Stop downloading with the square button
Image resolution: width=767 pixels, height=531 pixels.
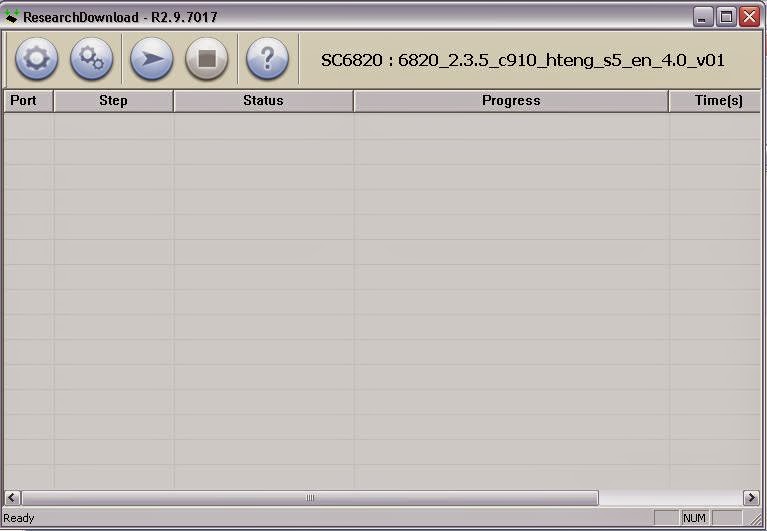pyautogui.click(x=206, y=59)
